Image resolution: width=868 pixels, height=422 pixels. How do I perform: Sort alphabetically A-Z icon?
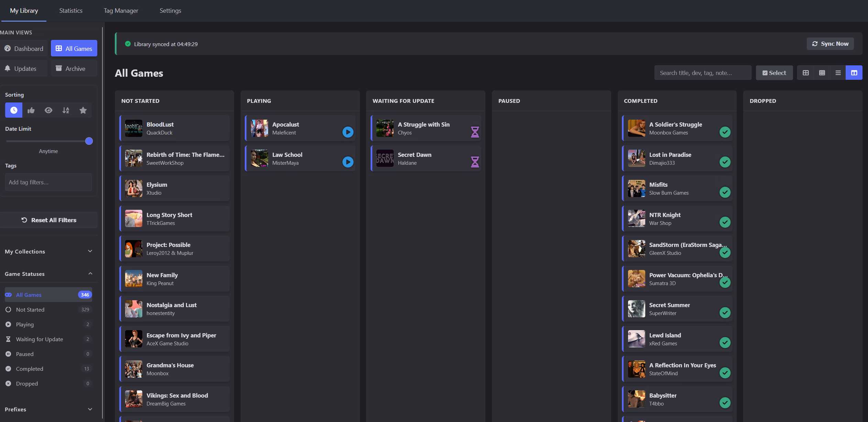click(x=66, y=110)
